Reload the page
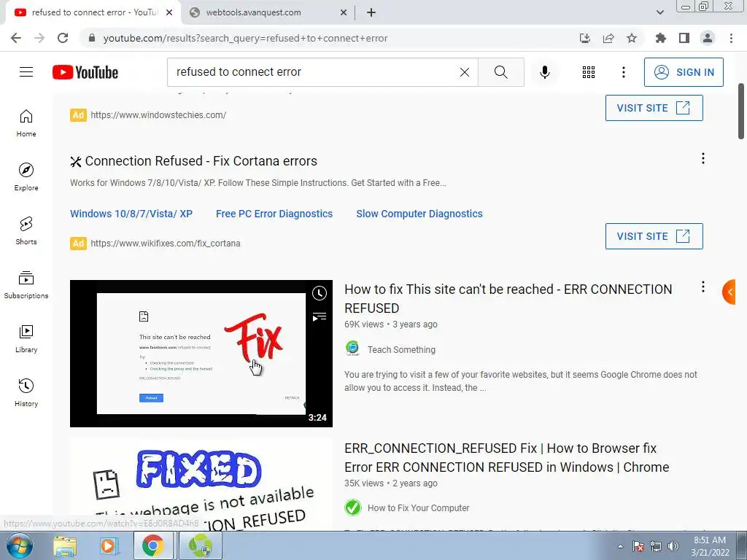747x560 pixels. coord(63,38)
